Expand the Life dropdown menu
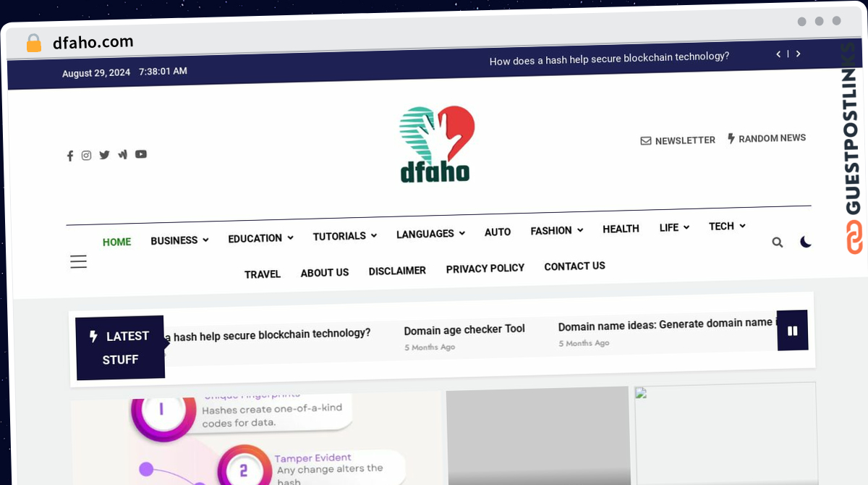 674,227
